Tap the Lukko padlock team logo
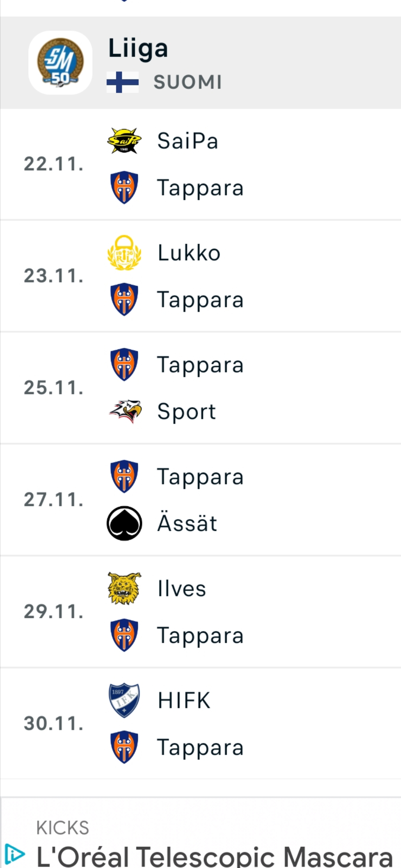Screen dimensions: 401x868 pos(124,253)
